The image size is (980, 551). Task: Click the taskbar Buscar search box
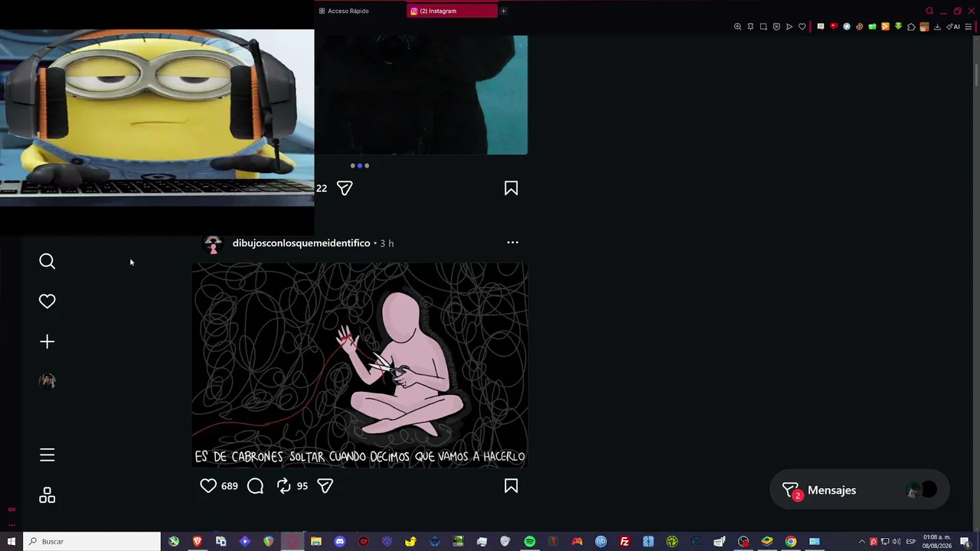click(92, 542)
